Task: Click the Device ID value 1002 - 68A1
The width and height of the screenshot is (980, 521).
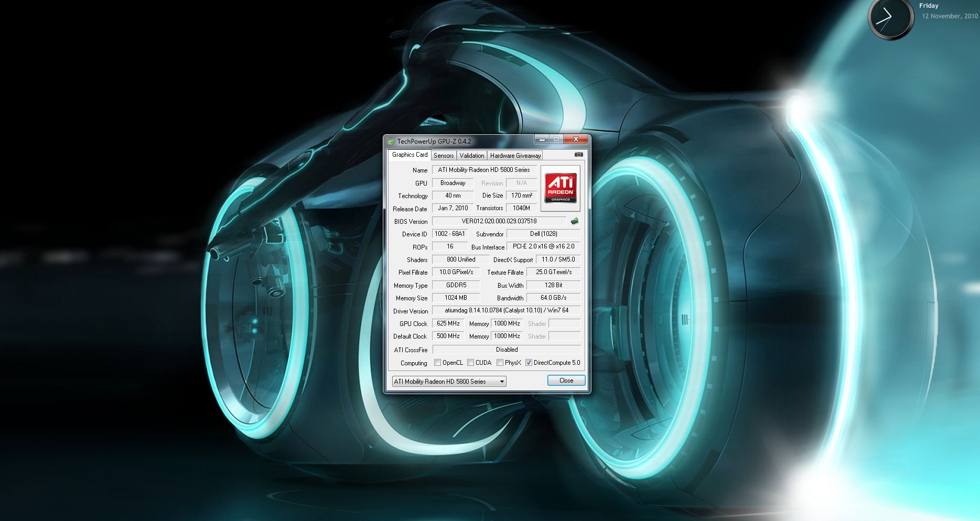Action: 450,234
